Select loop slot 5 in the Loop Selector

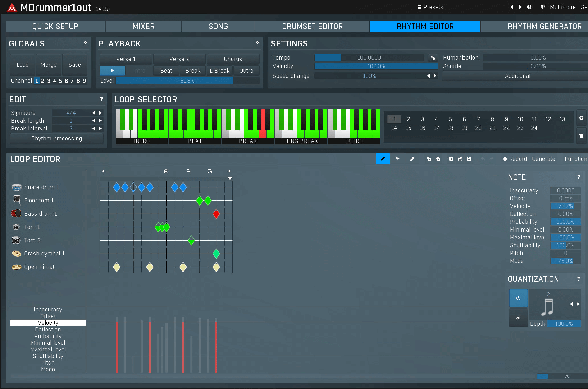coord(450,119)
